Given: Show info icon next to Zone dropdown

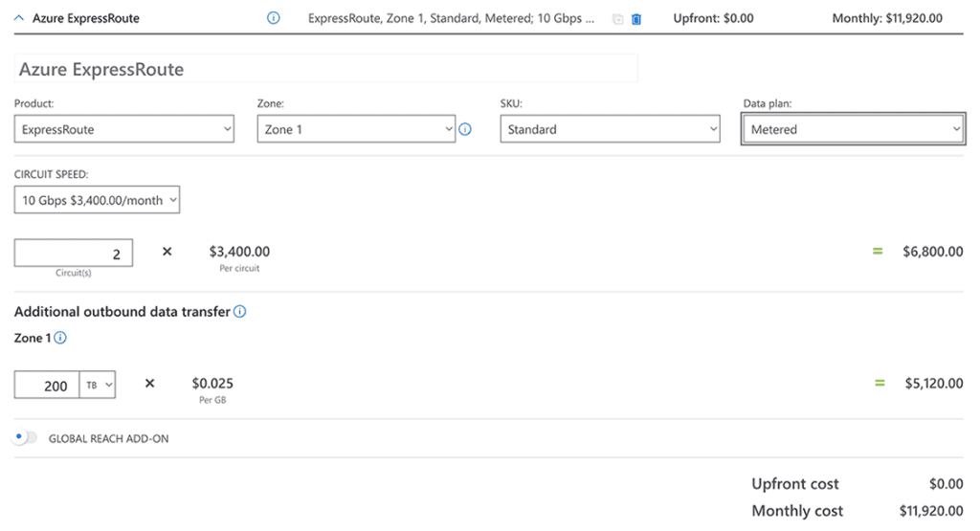Looking at the screenshot, I should pyautogui.click(x=465, y=129).
